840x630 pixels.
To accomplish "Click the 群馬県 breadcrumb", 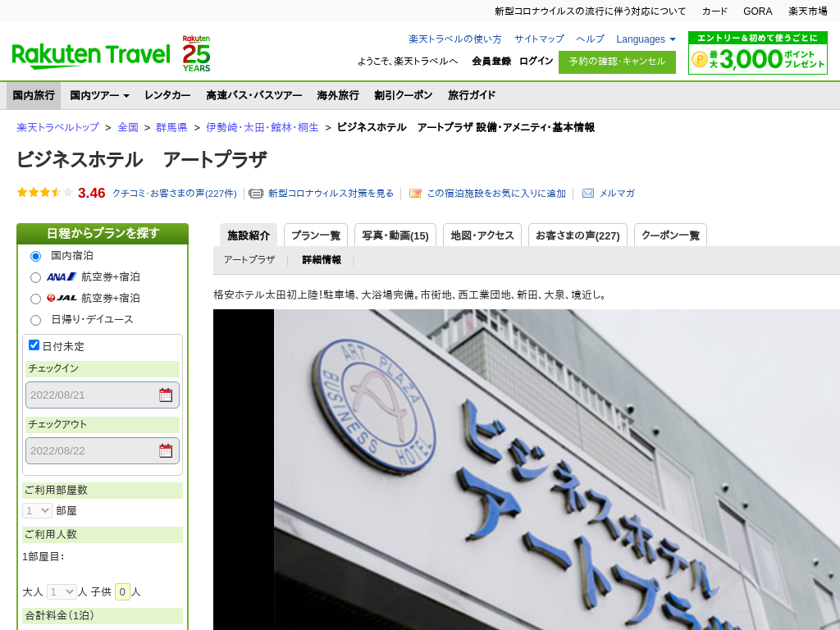I will pyautogui.click(x=171, y=127).
